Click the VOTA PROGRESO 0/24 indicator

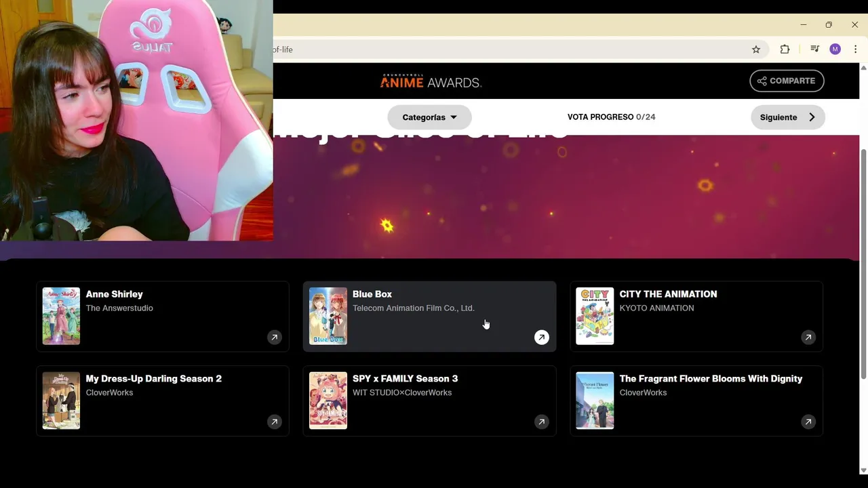611,117
